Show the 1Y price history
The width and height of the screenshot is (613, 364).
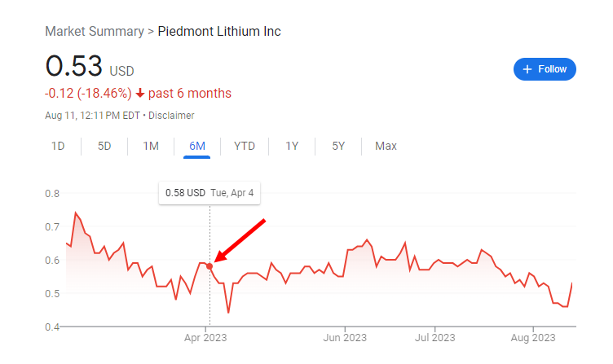tap(292, 146)
